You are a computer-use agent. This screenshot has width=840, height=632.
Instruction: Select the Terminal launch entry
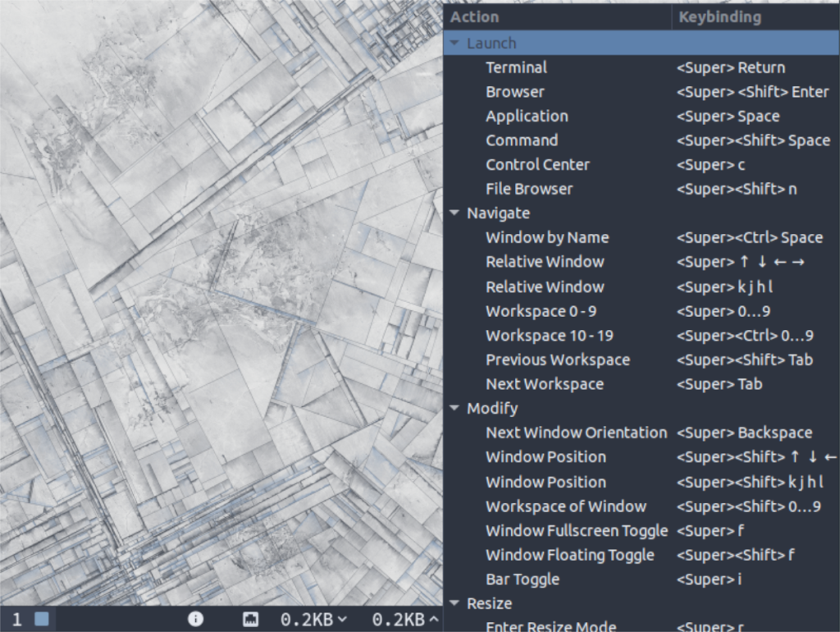tap(516, 67)
